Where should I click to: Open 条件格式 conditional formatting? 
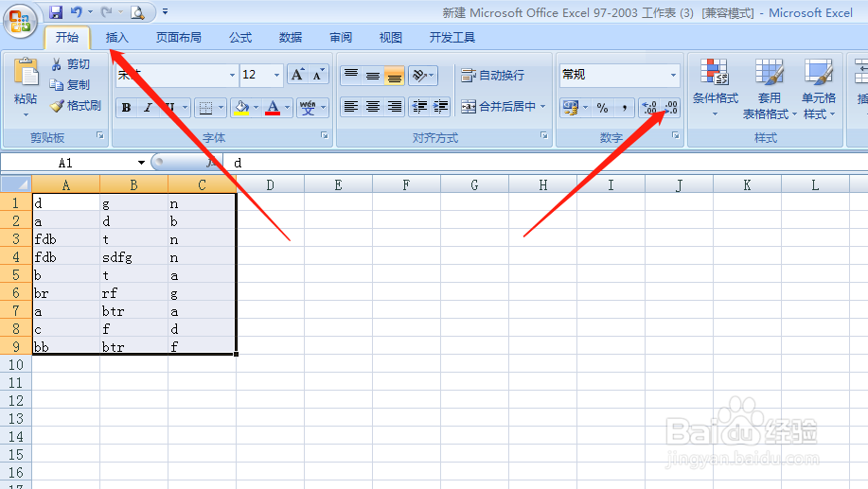click(715, 89)
